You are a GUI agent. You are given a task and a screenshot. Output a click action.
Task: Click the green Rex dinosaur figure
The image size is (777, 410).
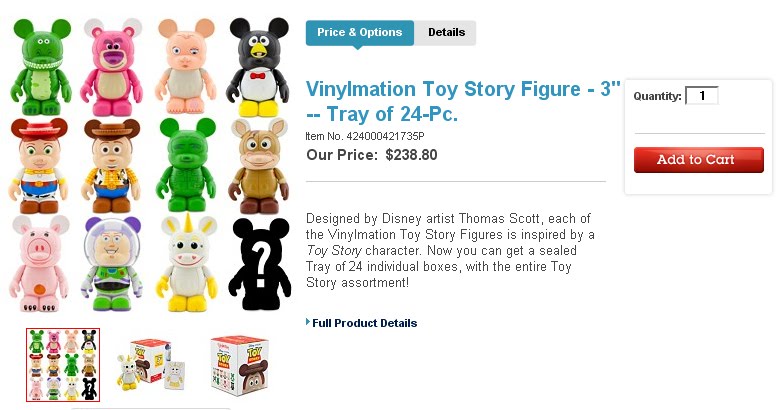pyautogui.click(x=40, y=66)
